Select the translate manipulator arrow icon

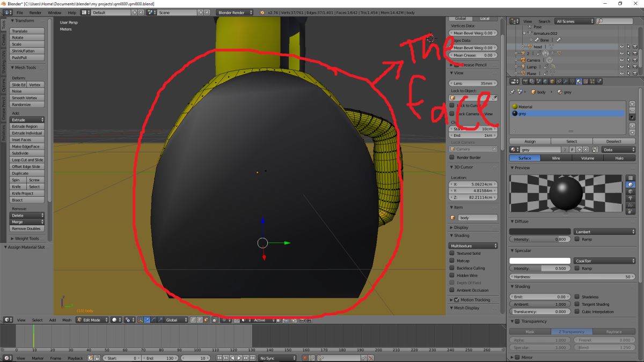pyautogui.click(x=147, y=320)
